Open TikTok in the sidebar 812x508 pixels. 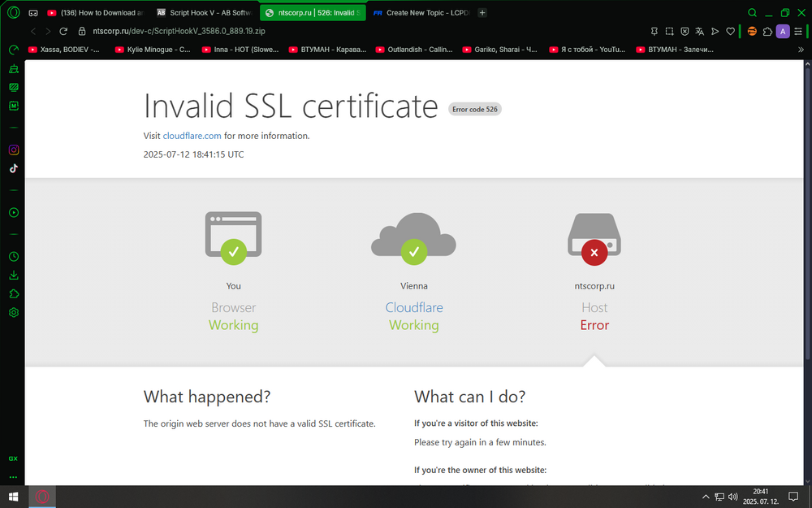pos(14,168)
